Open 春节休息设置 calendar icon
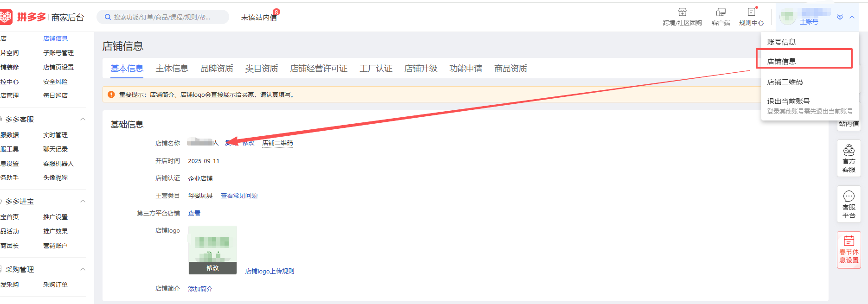Screen dimensions: 868x304 coord(849,241)
